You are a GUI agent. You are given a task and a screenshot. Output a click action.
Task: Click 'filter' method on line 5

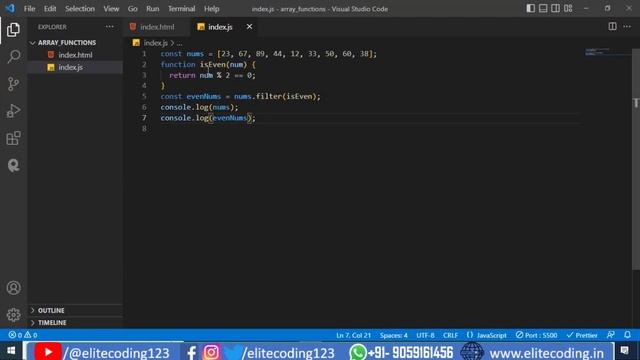click(269, 96)
